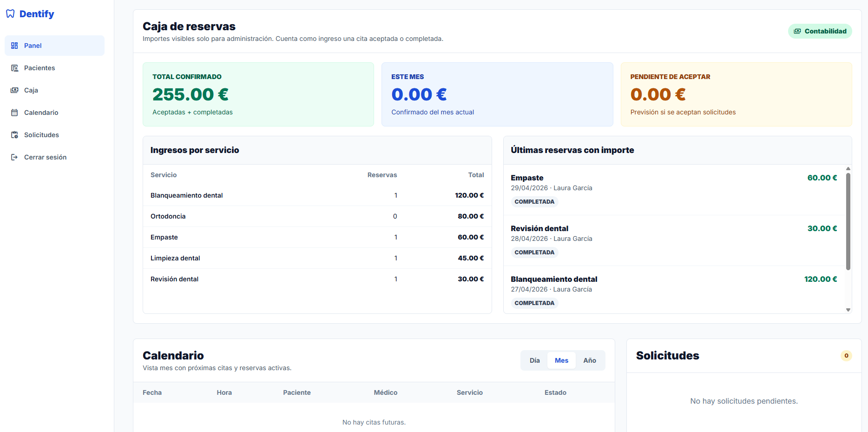Click COMPLETADA badge under Blanqueamiento reservation
This screenshot has width=868, height=432.
pyautogui.click(x=534, y=303)
